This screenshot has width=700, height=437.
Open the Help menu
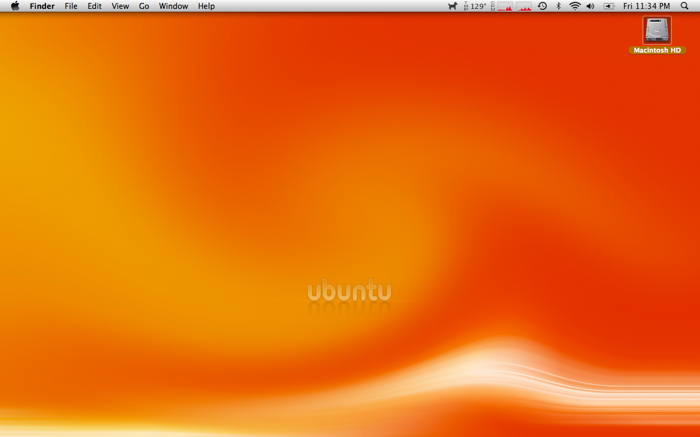tap(206, 6)
